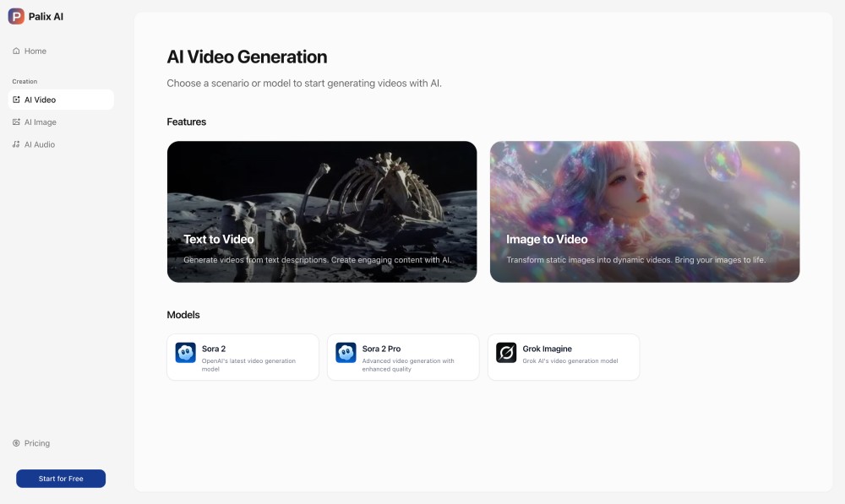The width and height of the screenshot is (845, 504).
Task: Click the Sora 2 model icon
Action: [x=185, y=352]
